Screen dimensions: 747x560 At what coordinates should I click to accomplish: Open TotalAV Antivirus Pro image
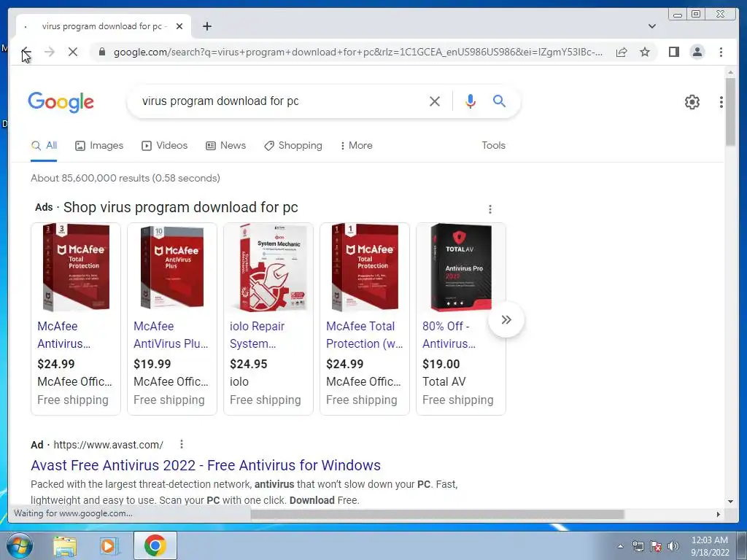click(x=461, y=268)
